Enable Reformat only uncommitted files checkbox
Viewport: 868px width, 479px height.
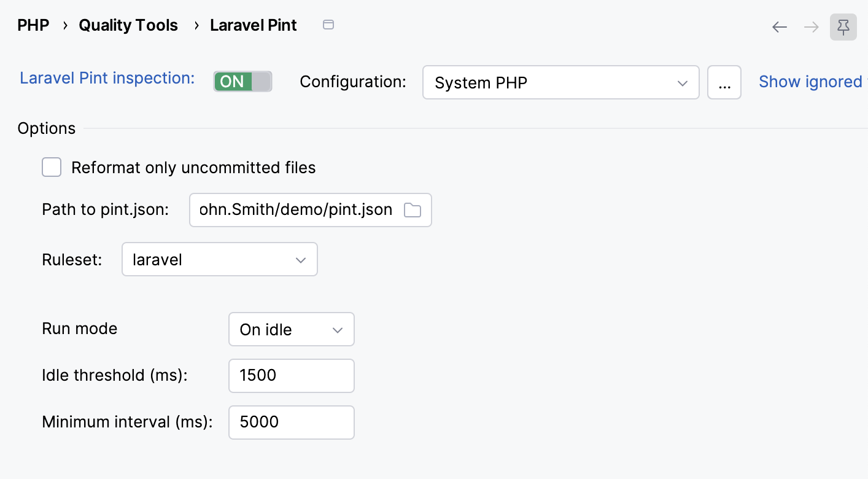coord(52,167)
